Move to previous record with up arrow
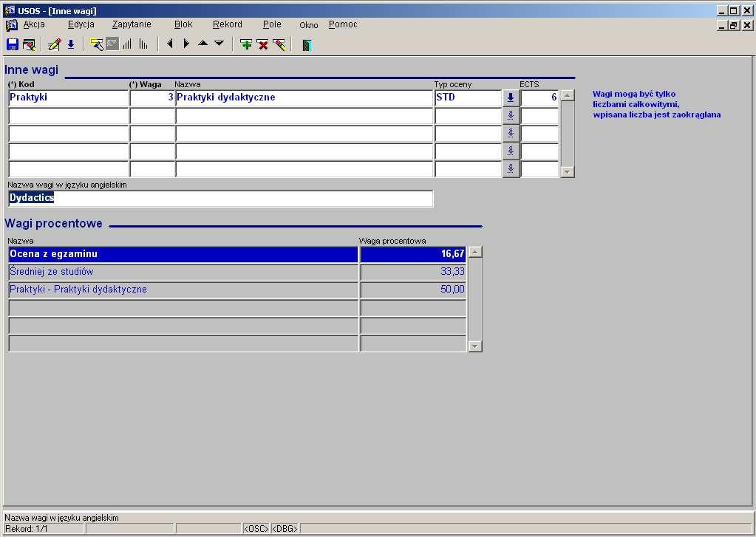Image resolution: width=756 pixels, height=537 pixels. pos(203,44)
